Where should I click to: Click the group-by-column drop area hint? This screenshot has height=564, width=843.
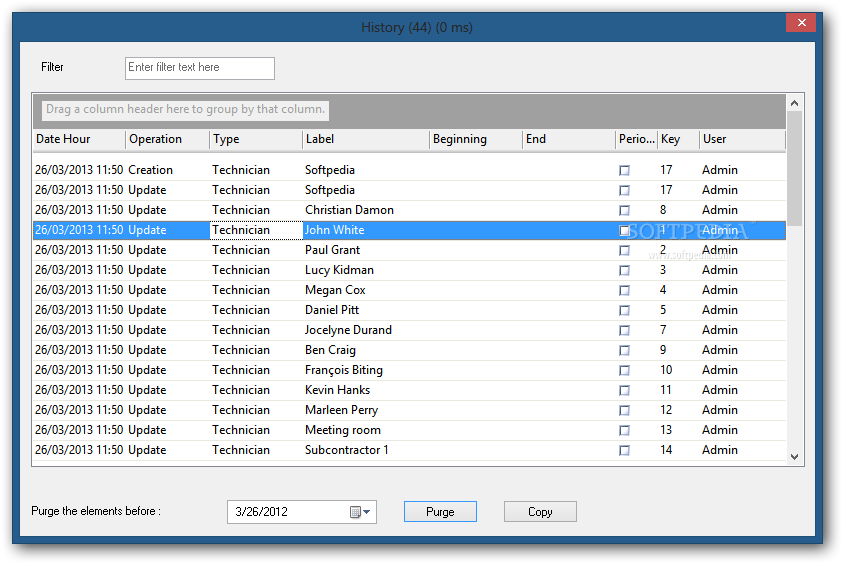coord(185,110)
